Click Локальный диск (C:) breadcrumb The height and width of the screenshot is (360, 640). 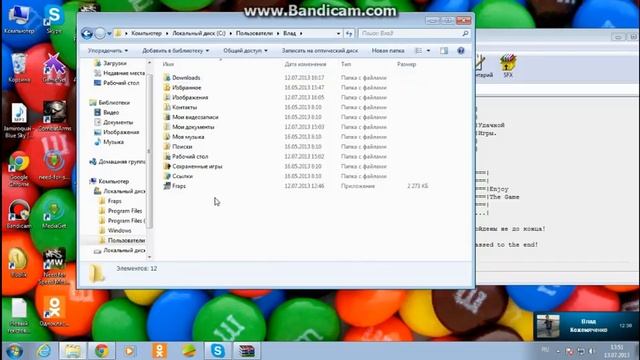pyautogui.click(x=199, y=33)
